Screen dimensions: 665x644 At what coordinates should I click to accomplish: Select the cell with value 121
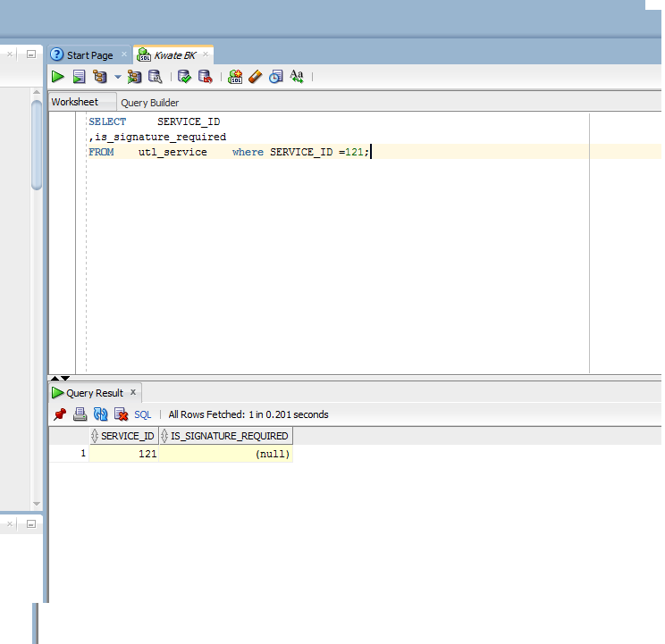click(123, 454)
